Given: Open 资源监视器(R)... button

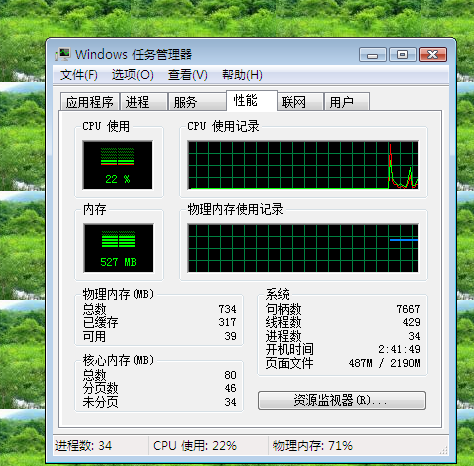Looking at the screenshot, I should [342, 400].
